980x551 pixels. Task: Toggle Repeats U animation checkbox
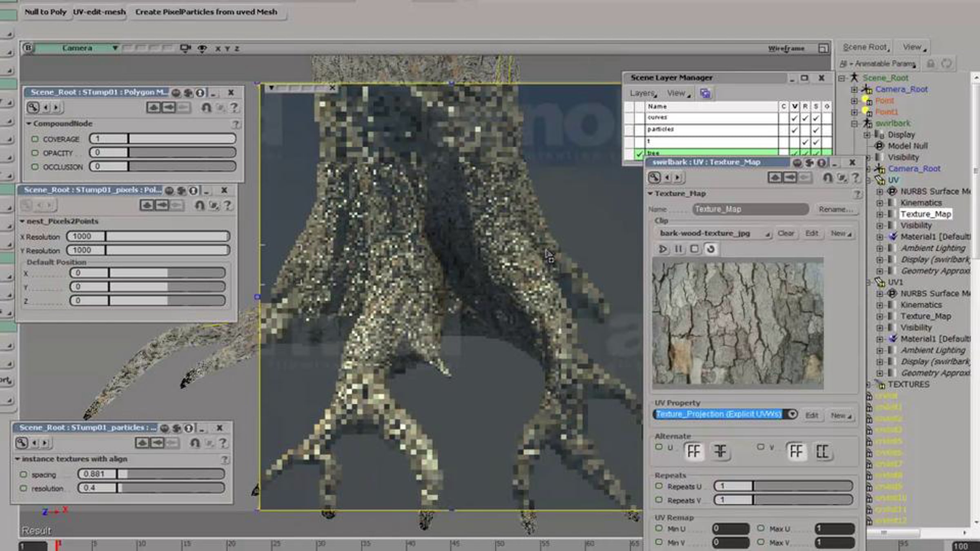click(659, 486)
